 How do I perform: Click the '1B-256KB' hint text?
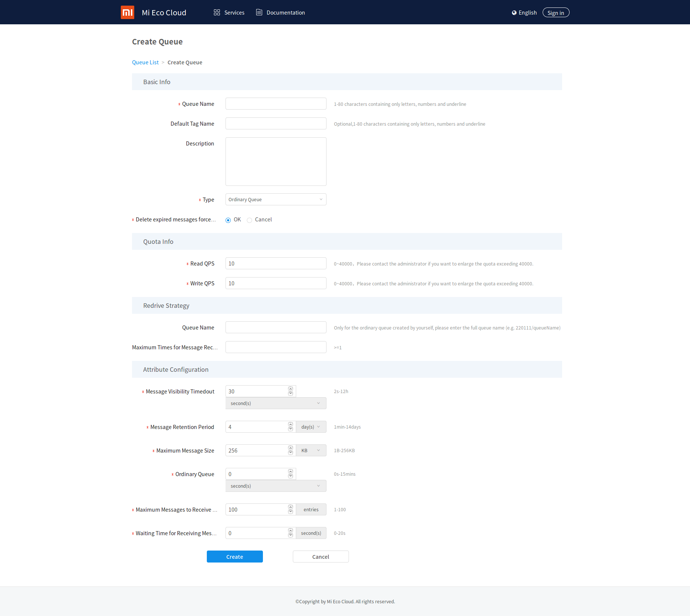click(x=344, y=450)
